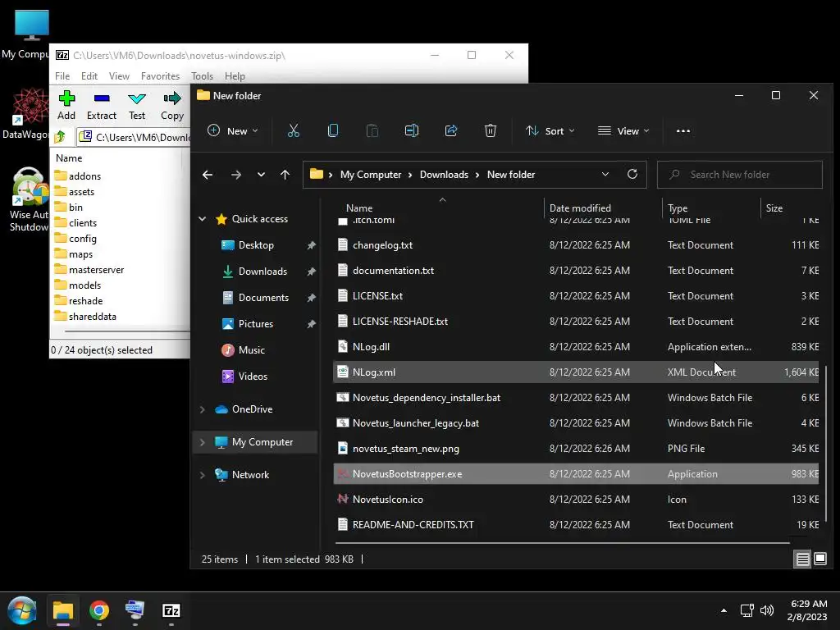Refresh the New folder view
Image resolution: width=840 pixels, height=630 pixels.
tap(632, 174)
